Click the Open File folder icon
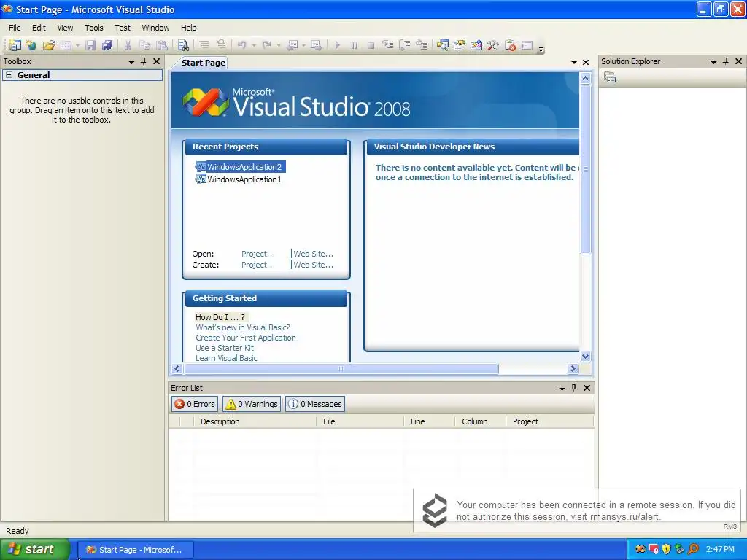This screenshot has width=747, height=560. click(49, 45)
